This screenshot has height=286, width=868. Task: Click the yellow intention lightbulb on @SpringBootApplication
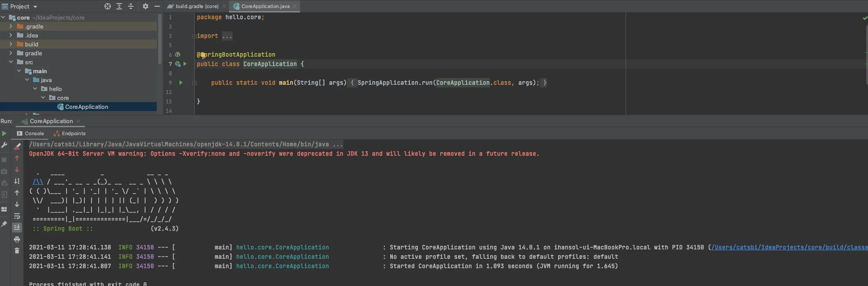click(x=203, y=55)
